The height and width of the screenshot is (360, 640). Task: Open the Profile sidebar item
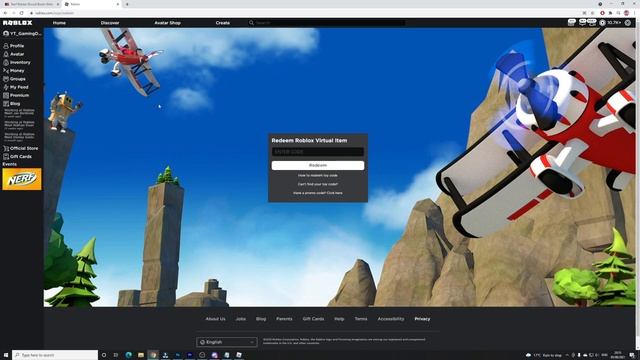(14, 46)
